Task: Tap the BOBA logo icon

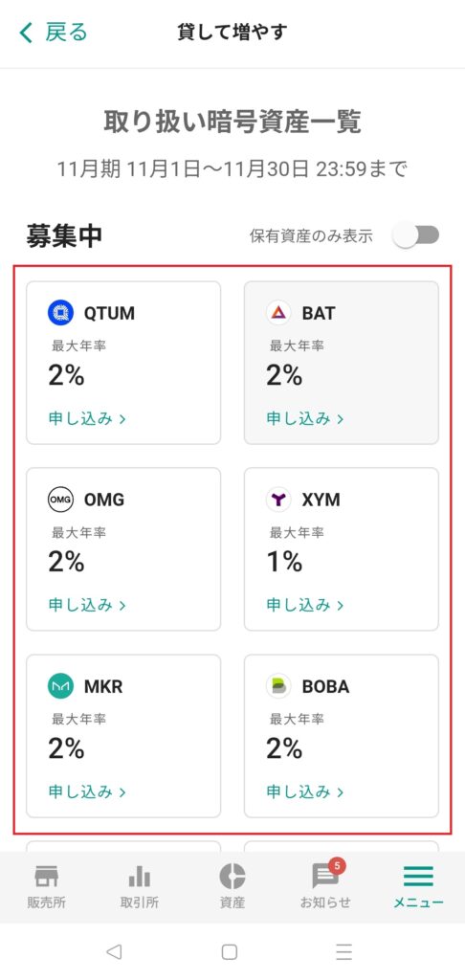Action: (278, 686)
